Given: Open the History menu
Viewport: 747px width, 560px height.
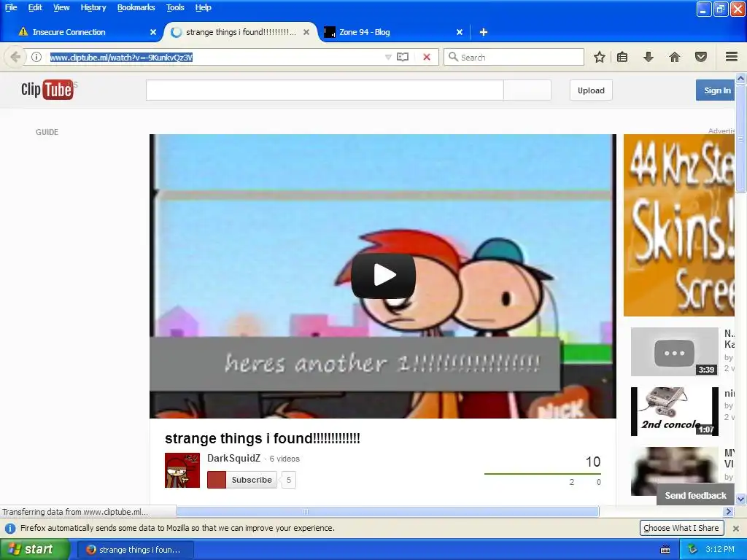Looking at the screenshot, I should (93, 7).
